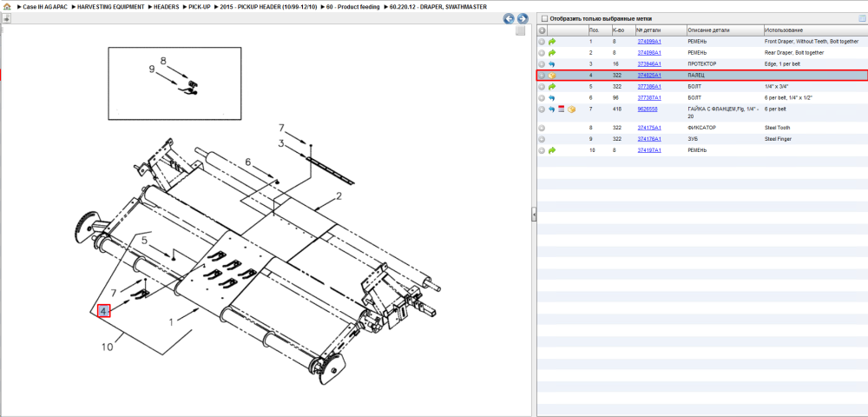868x417 pixels.
Task: Click the box icon for part 374025A1
Action: click(x=552, y=76)
